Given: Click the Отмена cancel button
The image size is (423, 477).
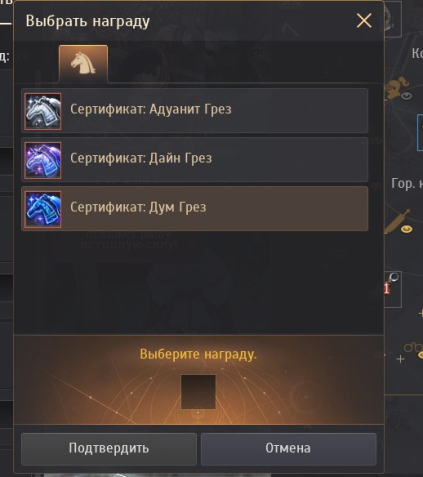Looking at the screenshot, I should [289, 449].
